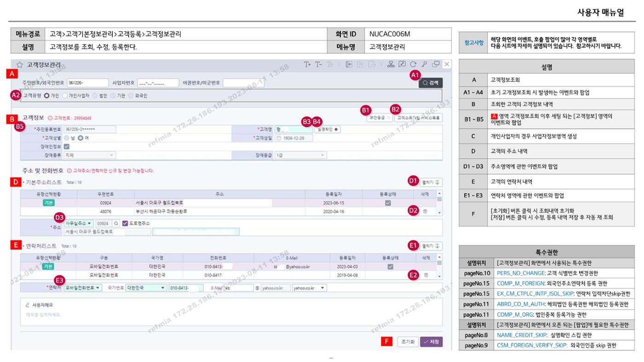Click the refresh icon in window toolbar

[413, 65]
